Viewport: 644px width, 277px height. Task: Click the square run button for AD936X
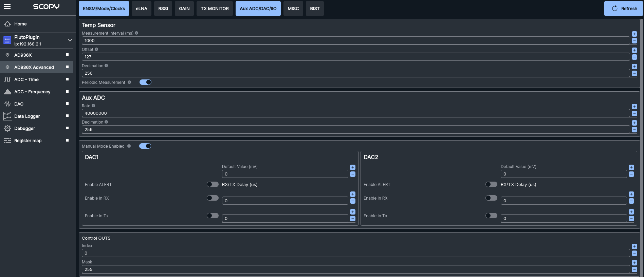[67, 55]
